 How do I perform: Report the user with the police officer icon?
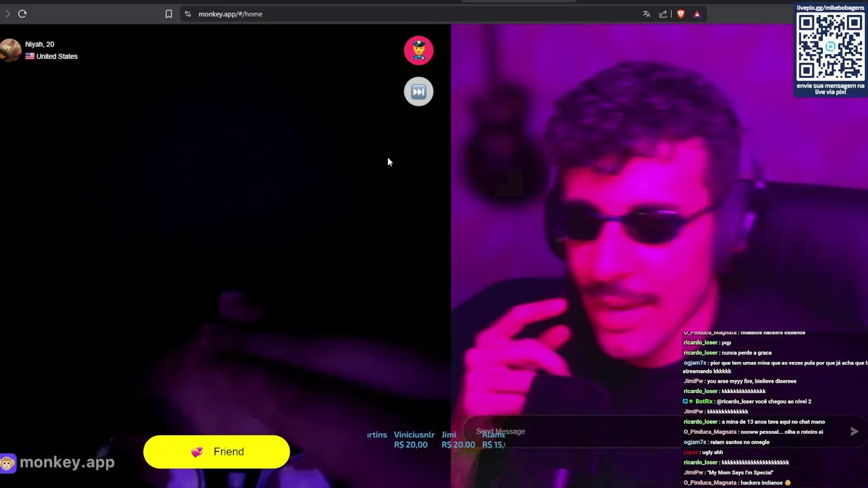(x=418, y=50)
